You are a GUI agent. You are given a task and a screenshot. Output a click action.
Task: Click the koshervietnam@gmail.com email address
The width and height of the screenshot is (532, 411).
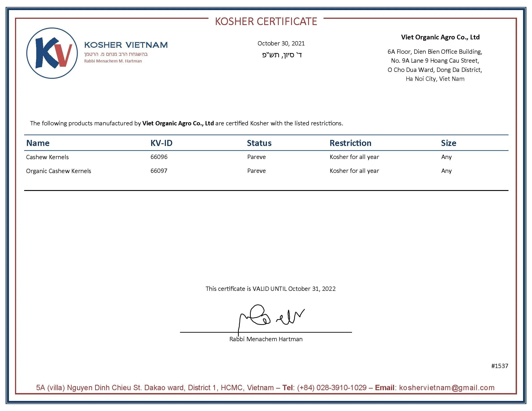[x=447, y=387]
